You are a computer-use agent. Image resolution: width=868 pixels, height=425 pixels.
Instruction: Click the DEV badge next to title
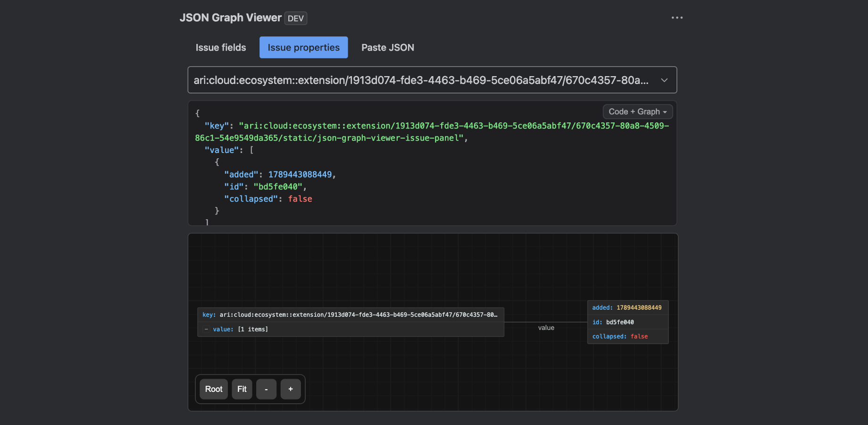pyautogui.click(x=296, y=18)
